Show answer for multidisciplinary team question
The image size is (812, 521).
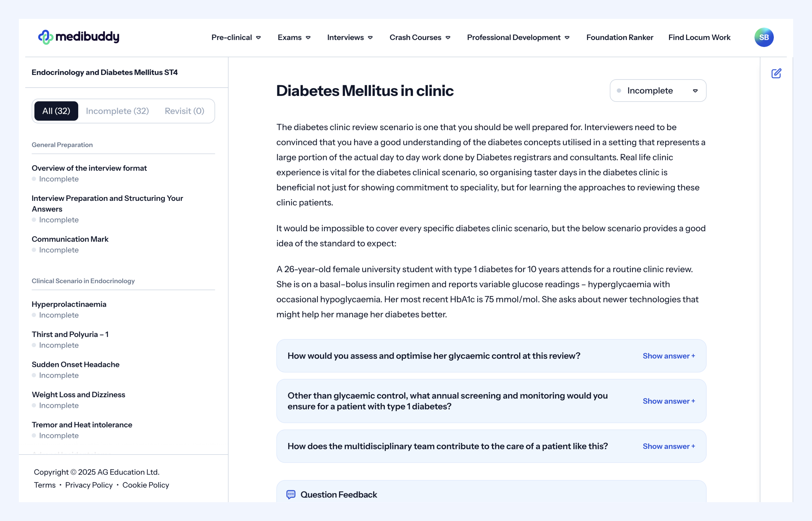[x=668, y=446]
